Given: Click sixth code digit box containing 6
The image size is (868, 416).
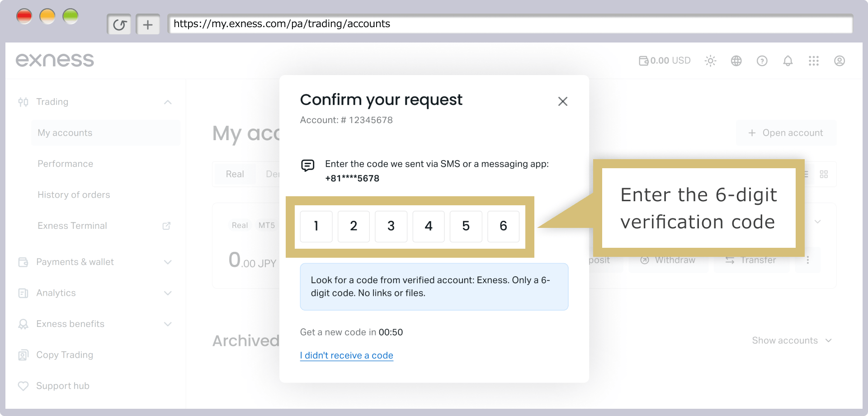Looking at the screenshot, I should click(x=504, y=226).
